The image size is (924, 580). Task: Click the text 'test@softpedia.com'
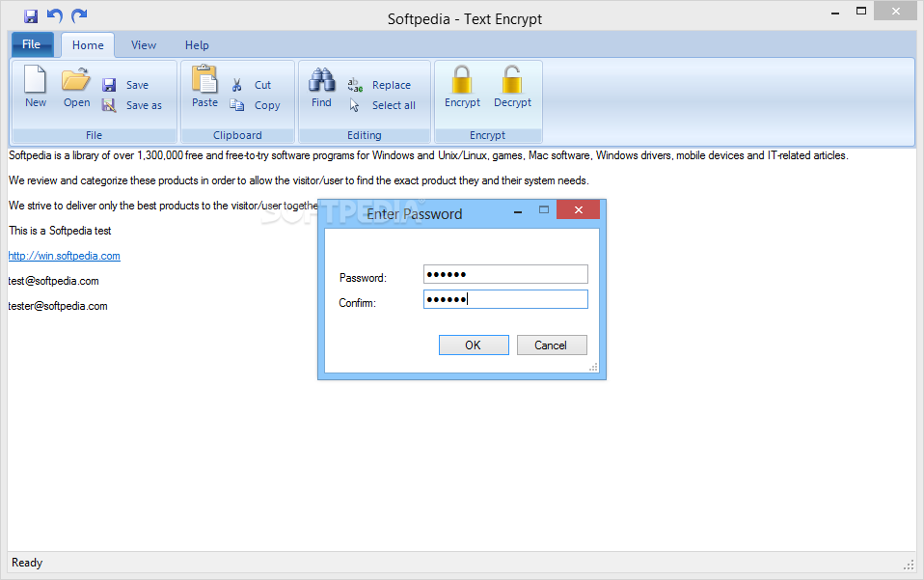coord(54,281)
